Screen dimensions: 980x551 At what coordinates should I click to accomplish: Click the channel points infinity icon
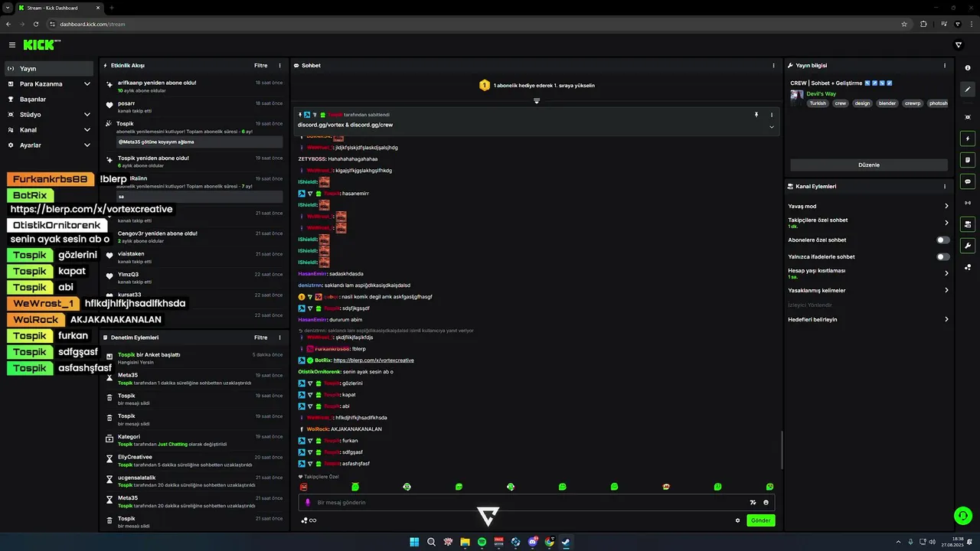(309, 520)
